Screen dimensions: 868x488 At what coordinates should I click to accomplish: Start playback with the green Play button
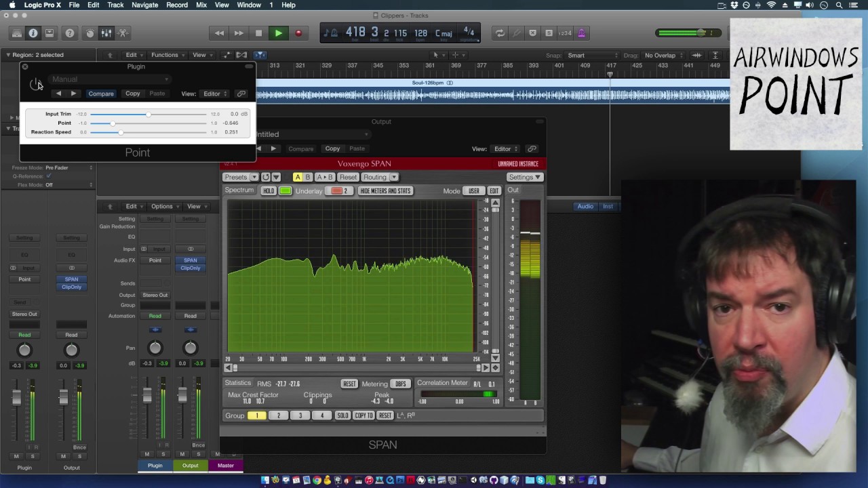278,33
